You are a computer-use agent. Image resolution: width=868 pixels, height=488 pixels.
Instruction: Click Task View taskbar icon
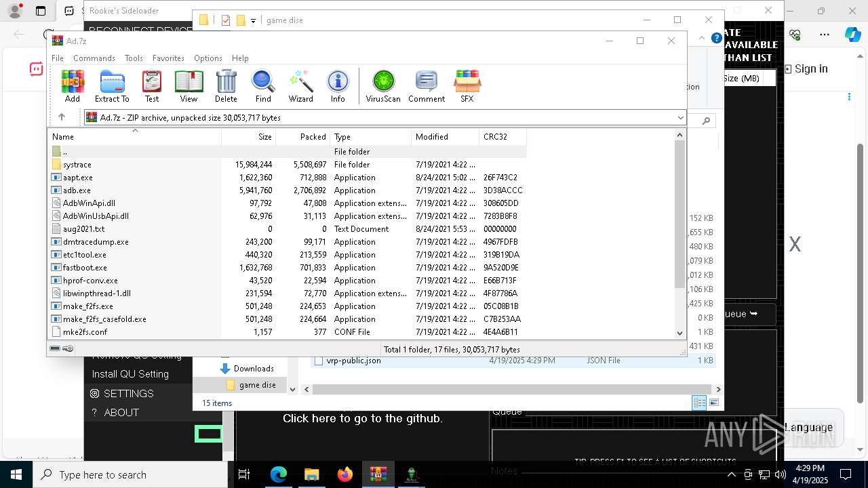tap(244, 474)
